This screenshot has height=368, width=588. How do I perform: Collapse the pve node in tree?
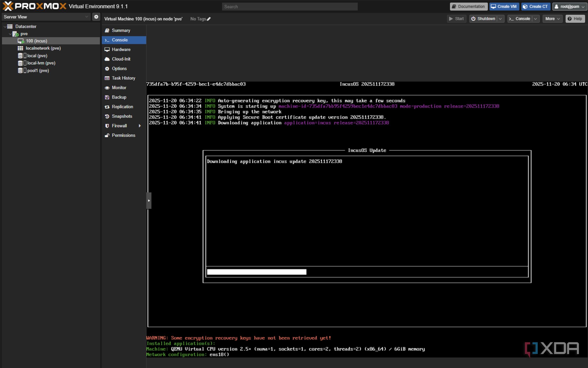pyautogui.click(x=10, y=34)
